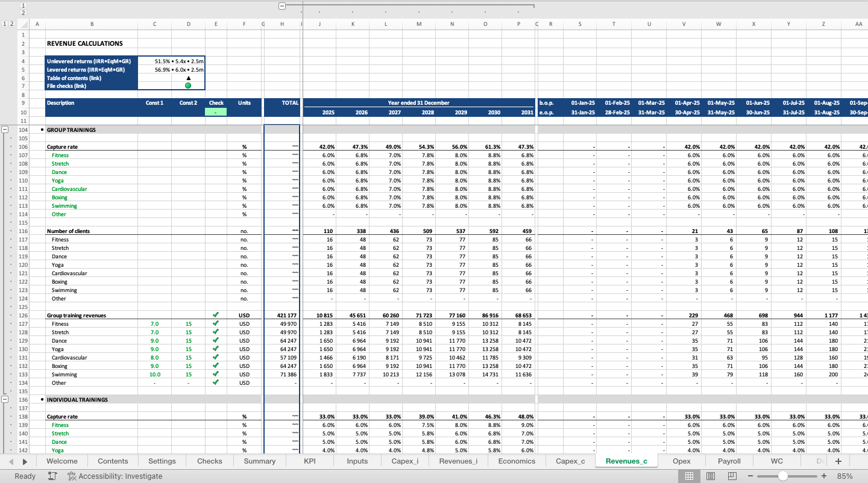The image size is (868, 483).
Task: Click row outline level 2 button
Action: click(x=11, y=24)
